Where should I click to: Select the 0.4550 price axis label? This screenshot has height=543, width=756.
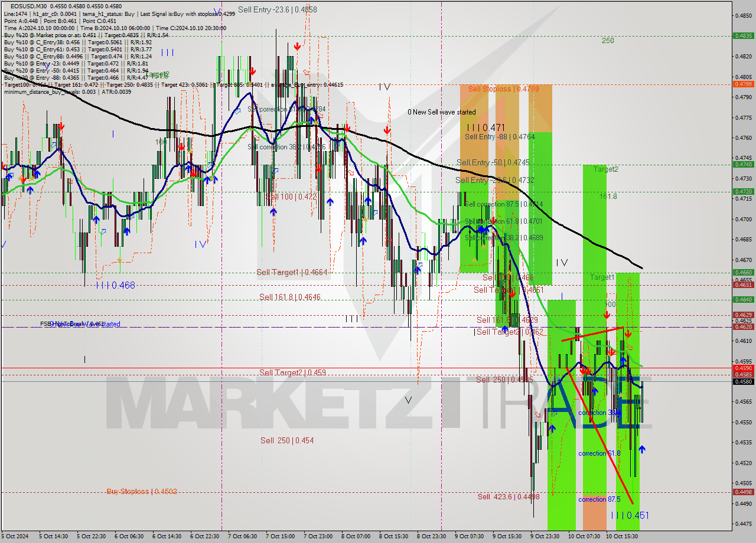(744, 422)
